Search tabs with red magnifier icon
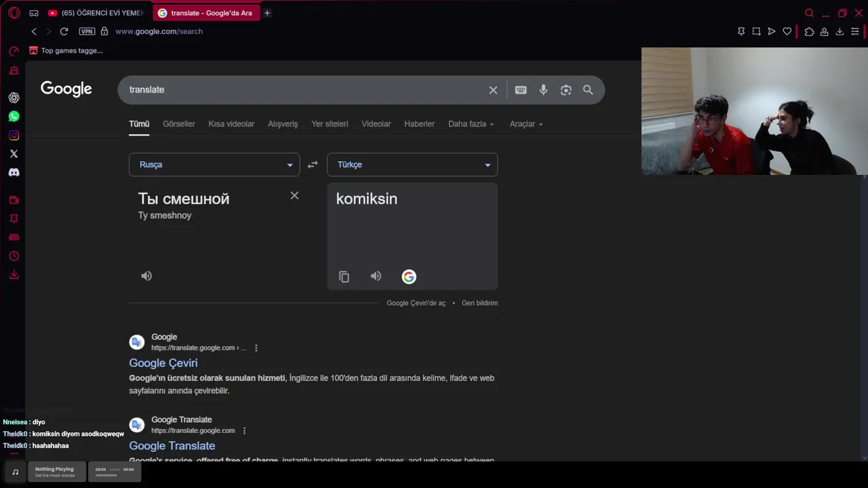Image resolution: width=868 pixels, height=488 pixels. click(809, 13)
